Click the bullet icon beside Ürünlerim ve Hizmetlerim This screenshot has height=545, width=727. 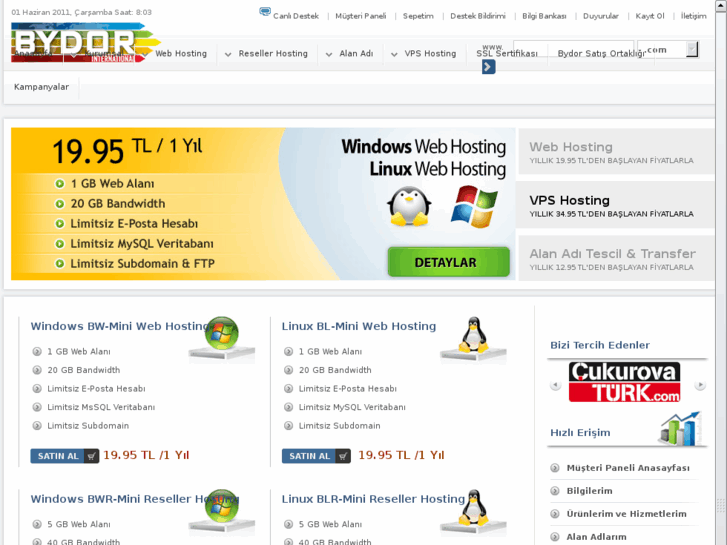click(x=555, y=514)
